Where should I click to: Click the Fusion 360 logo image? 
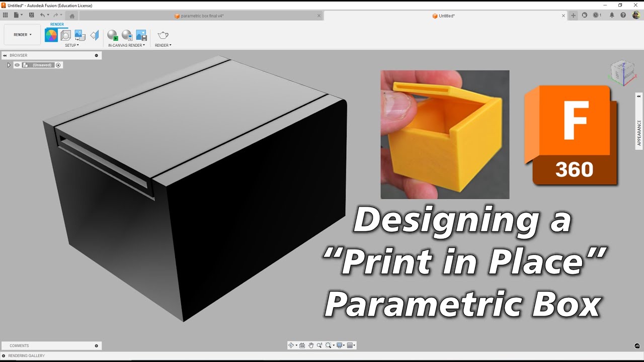pos(571,136)
